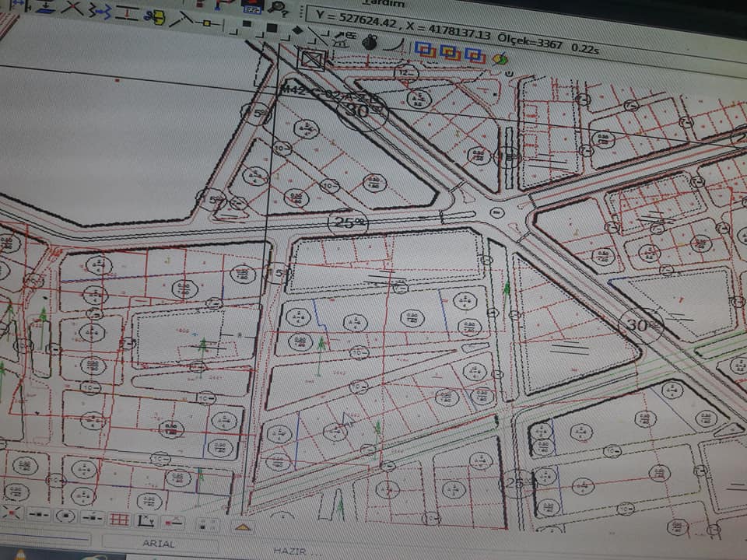Viewport: 747px width, 560px height.
Task: Toggle the red grid snap button
Action: click(x=118, y=519)
